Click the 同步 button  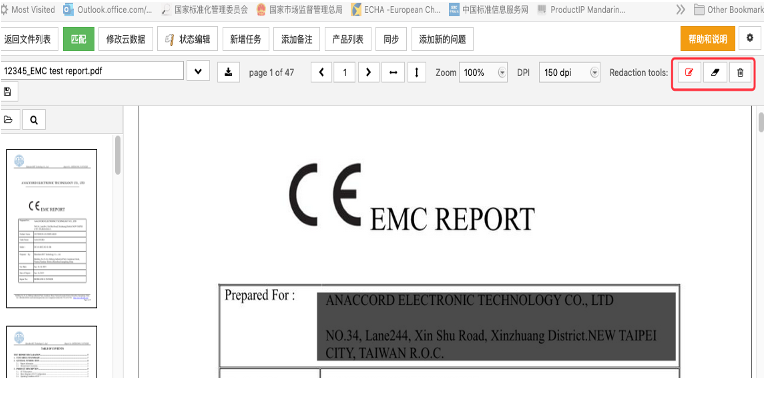(391, 39)
